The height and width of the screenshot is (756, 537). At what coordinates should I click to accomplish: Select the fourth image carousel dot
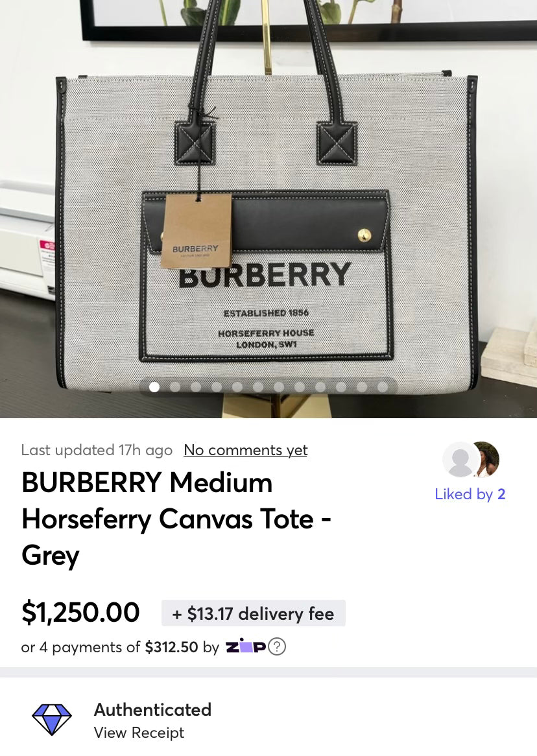[x=217, y=387]
